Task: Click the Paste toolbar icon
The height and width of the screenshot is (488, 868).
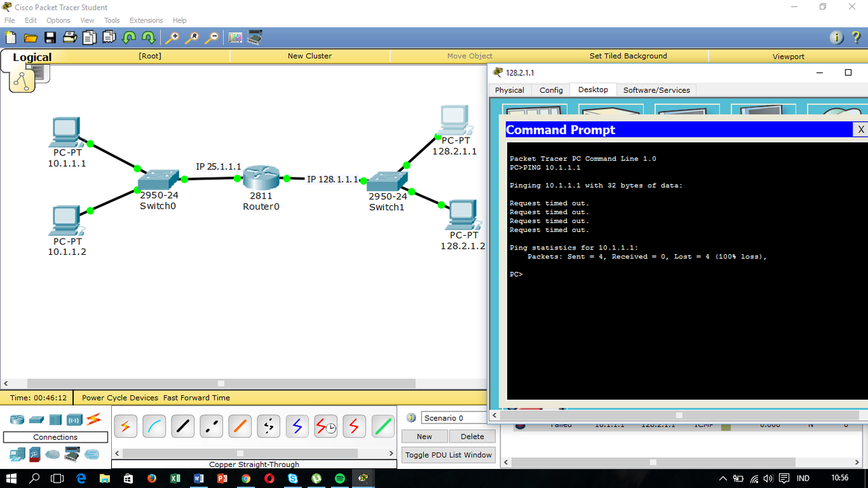Action: click(108, 38)
